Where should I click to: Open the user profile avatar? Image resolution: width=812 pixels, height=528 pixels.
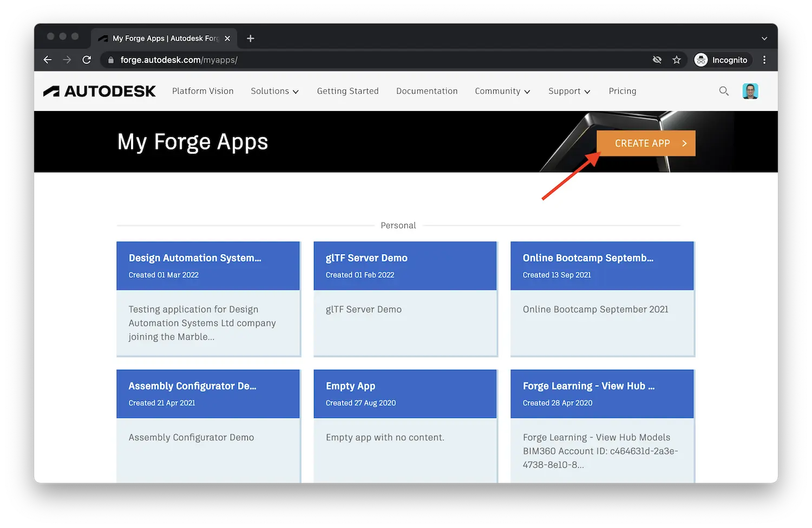(750, 91)
